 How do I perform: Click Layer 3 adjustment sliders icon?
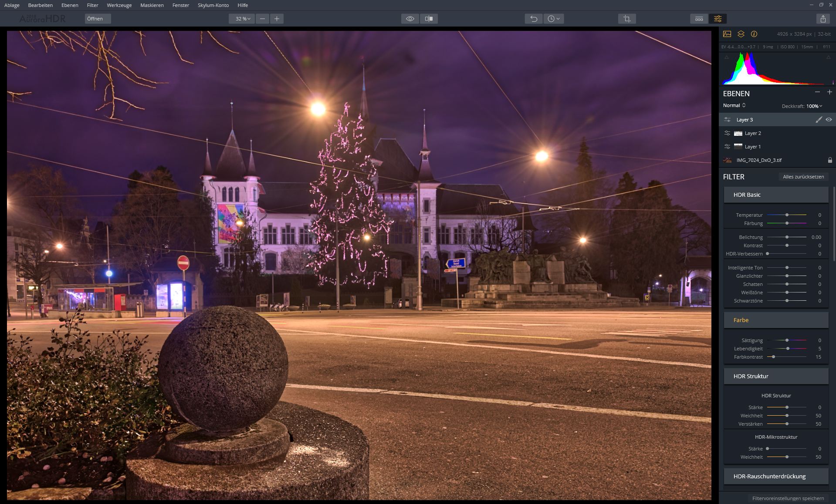coord(727,120)
